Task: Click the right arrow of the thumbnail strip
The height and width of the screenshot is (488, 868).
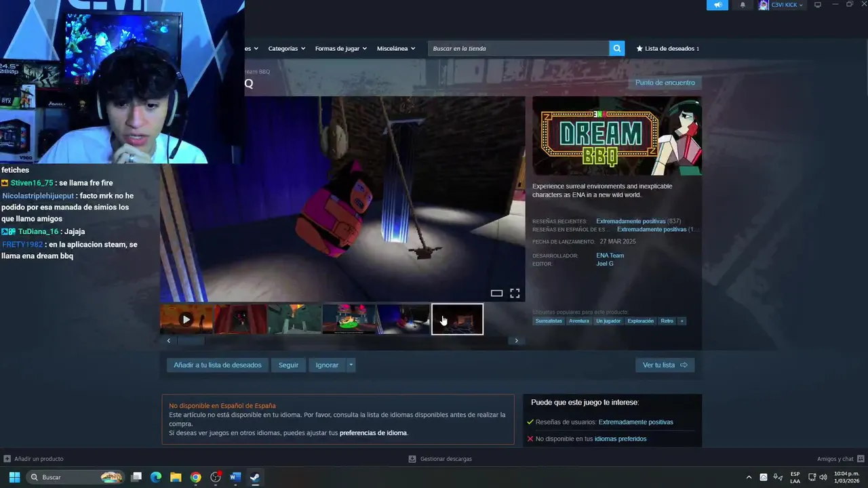Action: [517, 341]
